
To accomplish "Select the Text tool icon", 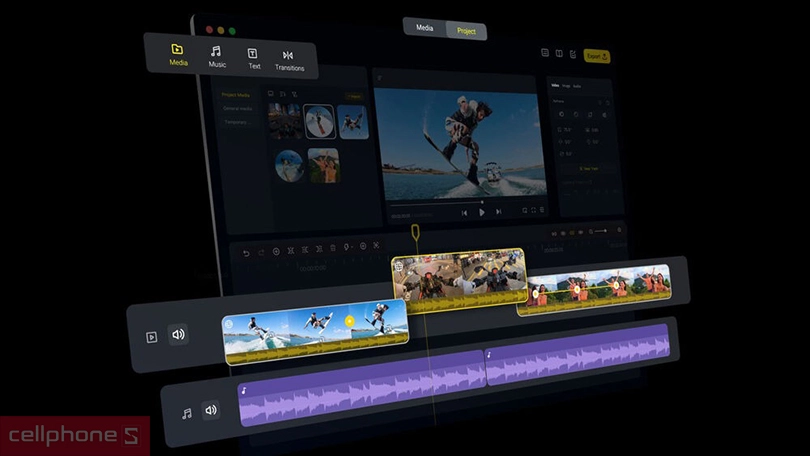I will [253, 54].
